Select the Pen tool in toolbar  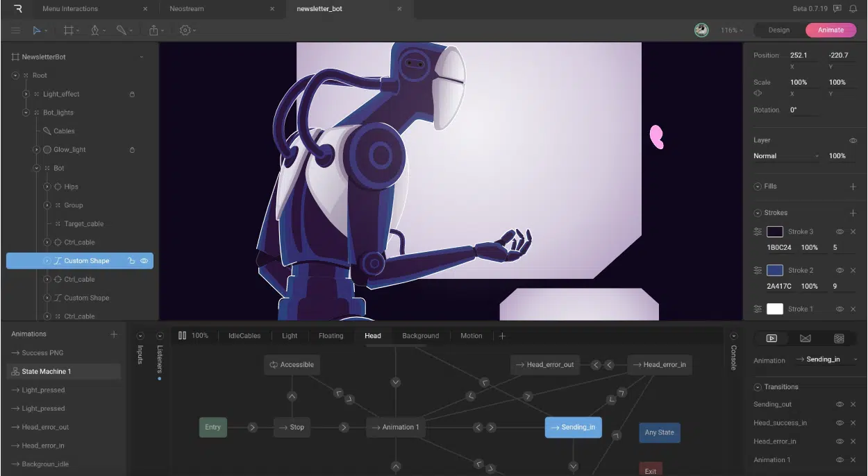(x=95, y=31)
